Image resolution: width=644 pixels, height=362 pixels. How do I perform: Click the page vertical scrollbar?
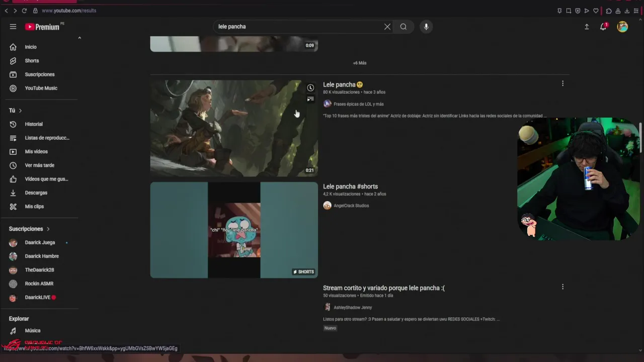tap(640, 137)
